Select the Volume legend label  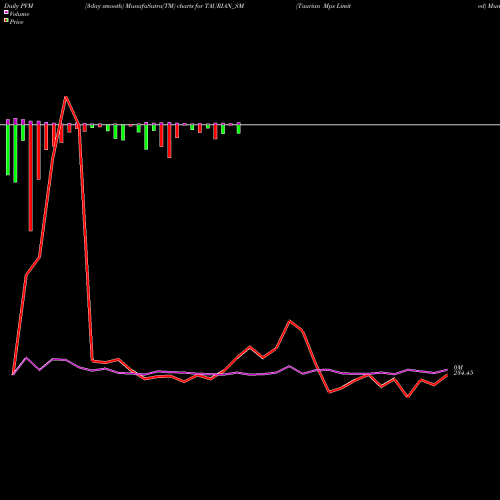19,14
